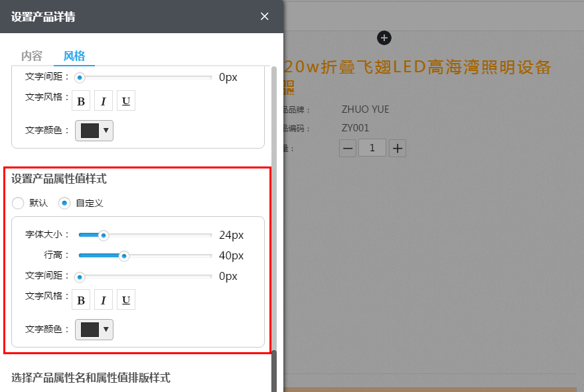Switch attribute style to 默认
The height and width of the screenshot is (392, 584).
[18, 203]
